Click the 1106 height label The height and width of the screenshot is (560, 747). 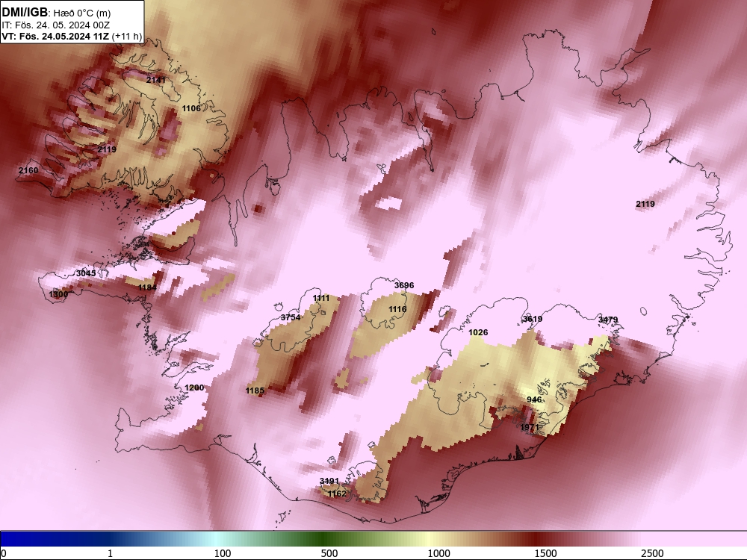191,108
